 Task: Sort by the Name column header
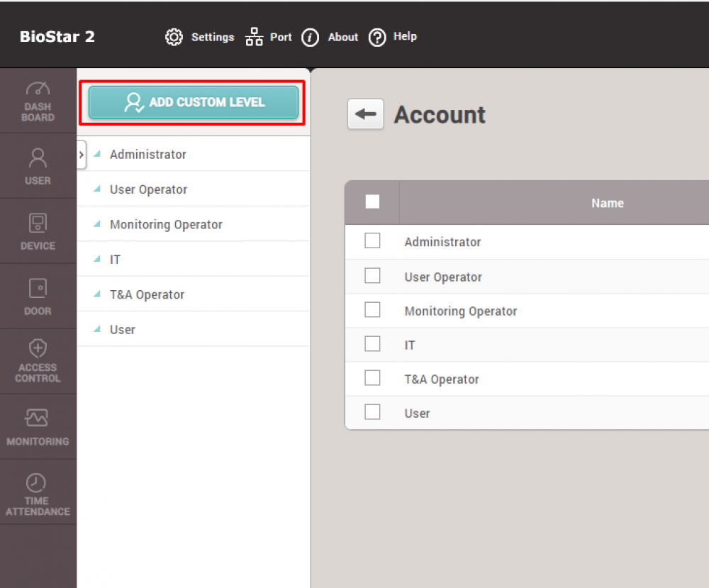tap(607, 203)
